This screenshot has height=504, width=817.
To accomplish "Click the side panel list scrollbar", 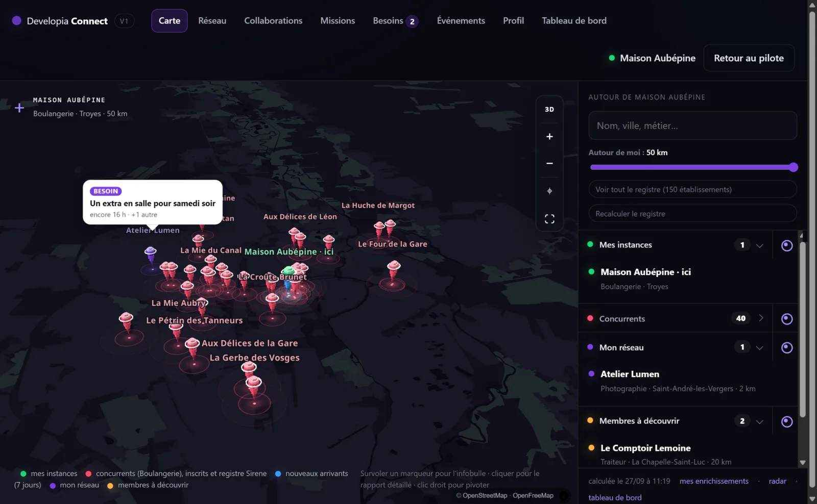I will click(802, 329).
